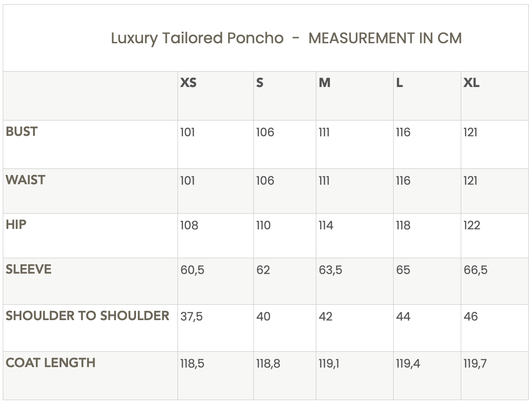
Task: Select the XS shoulder value 37,5
Action: 191,317
